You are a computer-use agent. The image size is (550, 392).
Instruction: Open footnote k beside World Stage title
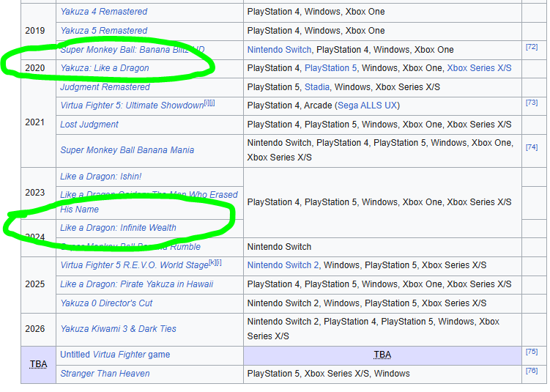pos(212,263)
